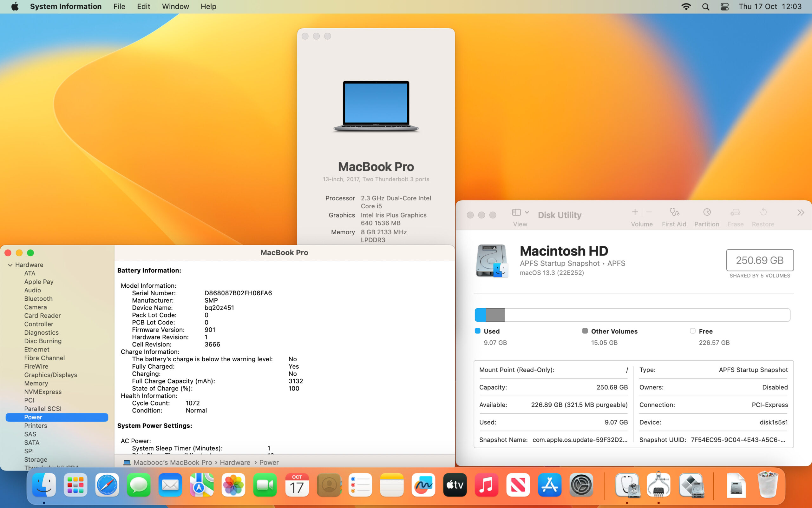812x508 pixels.
Task: Select ATA in Hardware sidebar
Action: [29, 273]
